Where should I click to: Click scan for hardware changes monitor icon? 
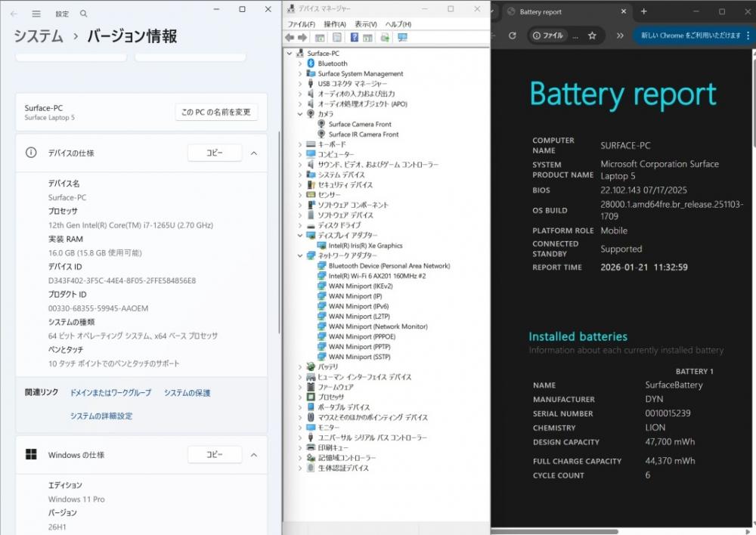402,38
